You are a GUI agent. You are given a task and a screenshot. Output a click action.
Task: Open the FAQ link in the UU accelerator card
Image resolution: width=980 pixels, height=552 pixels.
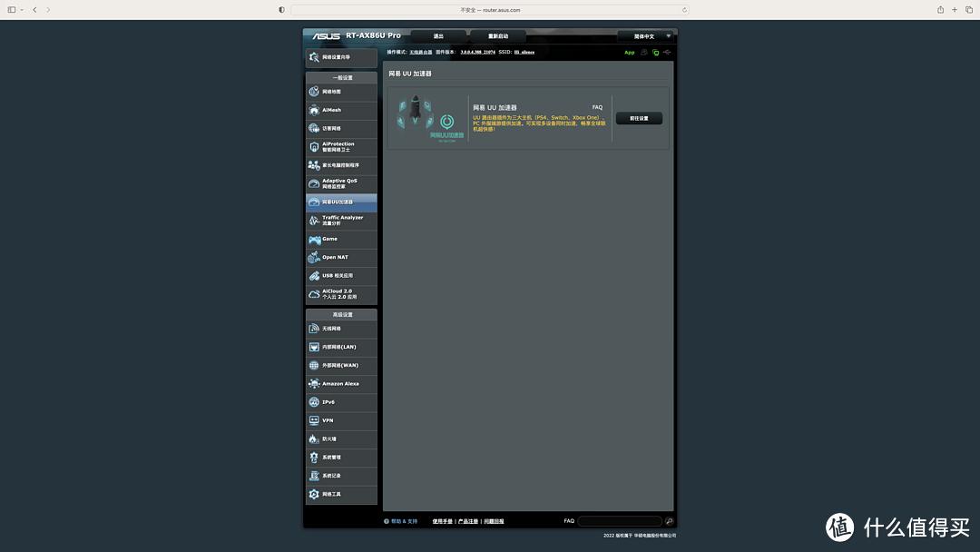coord(597,107)
